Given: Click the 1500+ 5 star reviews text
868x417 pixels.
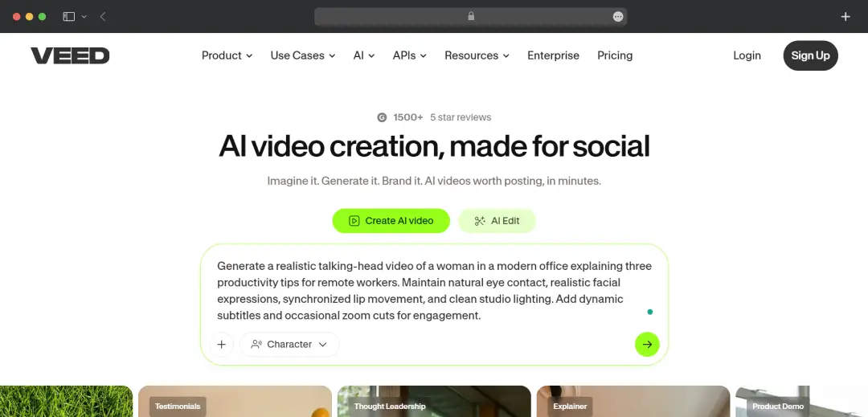Looking at the screenshot, I should pos(442,117).
